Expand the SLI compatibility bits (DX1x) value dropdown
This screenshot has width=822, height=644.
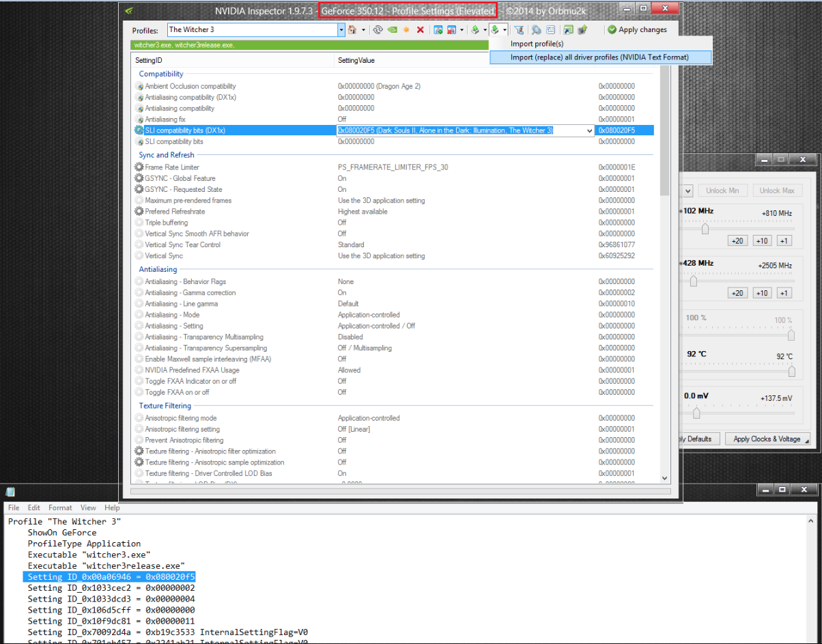[589, 130]
